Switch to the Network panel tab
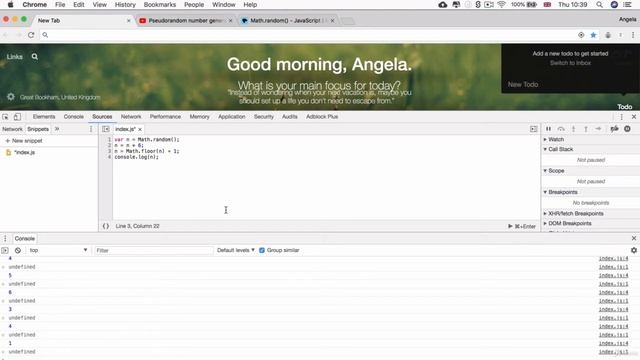 (x=131, y=117)
